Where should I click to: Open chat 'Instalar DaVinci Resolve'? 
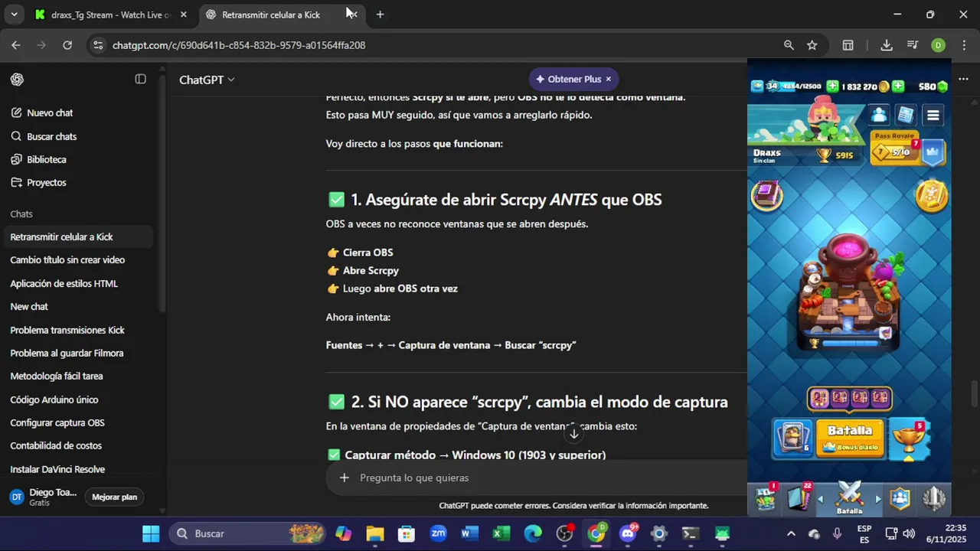click(57, 470)
